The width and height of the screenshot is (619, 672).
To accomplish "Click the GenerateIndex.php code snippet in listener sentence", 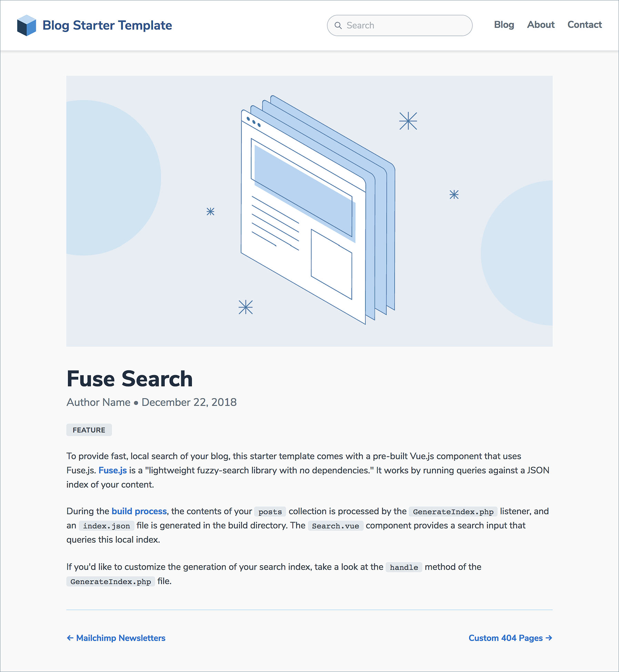I will click(453, 511).
